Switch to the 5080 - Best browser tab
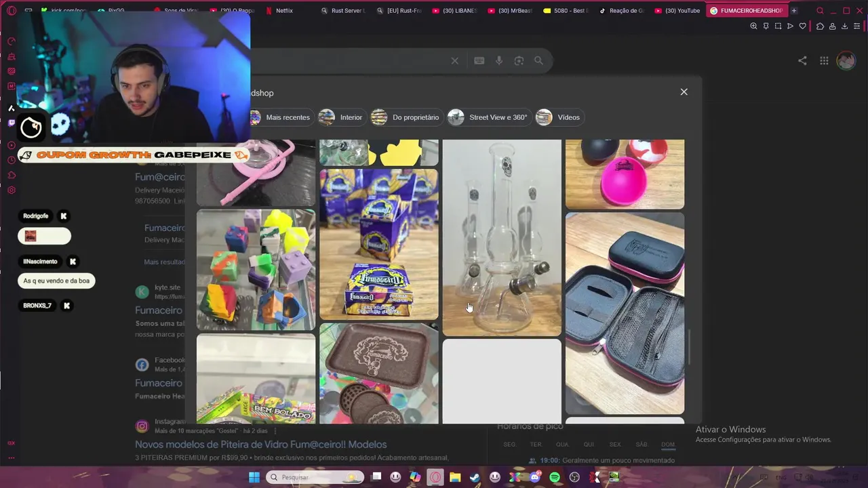Screen dimensions: 868x488 click(566, 11)
